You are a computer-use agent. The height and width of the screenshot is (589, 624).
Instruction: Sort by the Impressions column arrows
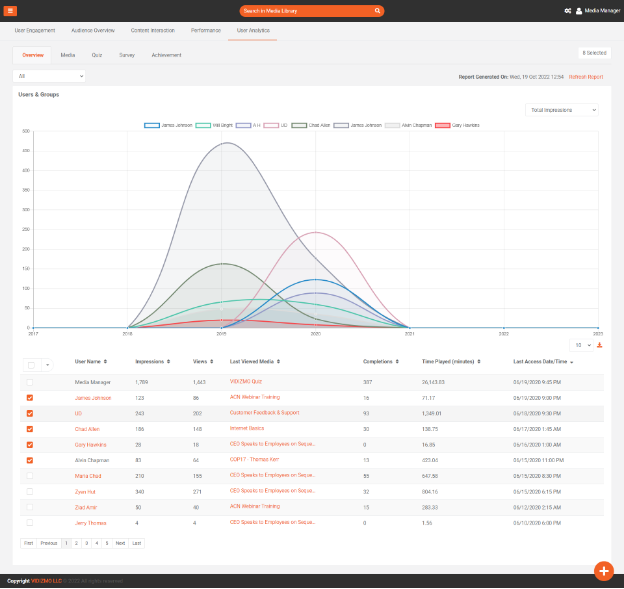click(x=170, y=361)
